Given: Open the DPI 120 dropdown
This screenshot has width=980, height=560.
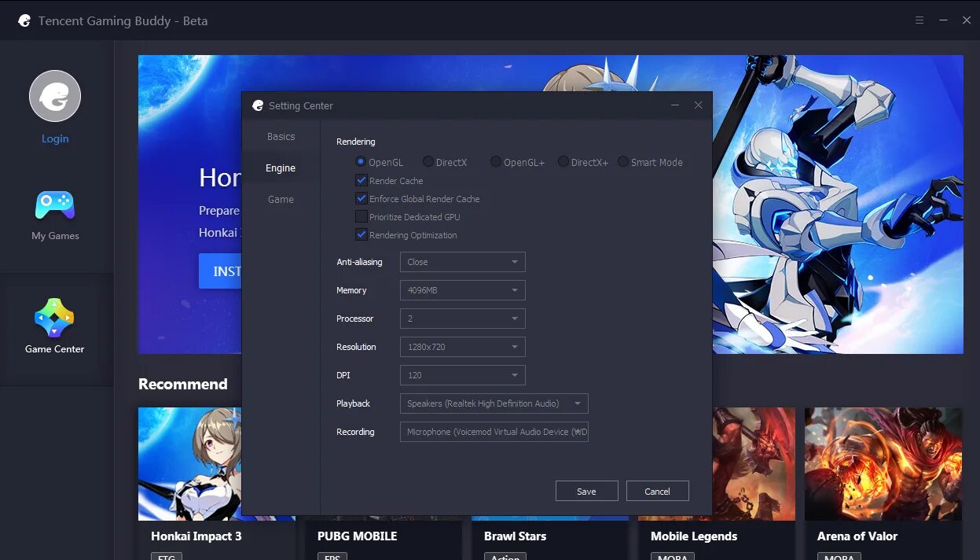Looking at the screenshot, I should pyautogui.click(x=462, y=375).
